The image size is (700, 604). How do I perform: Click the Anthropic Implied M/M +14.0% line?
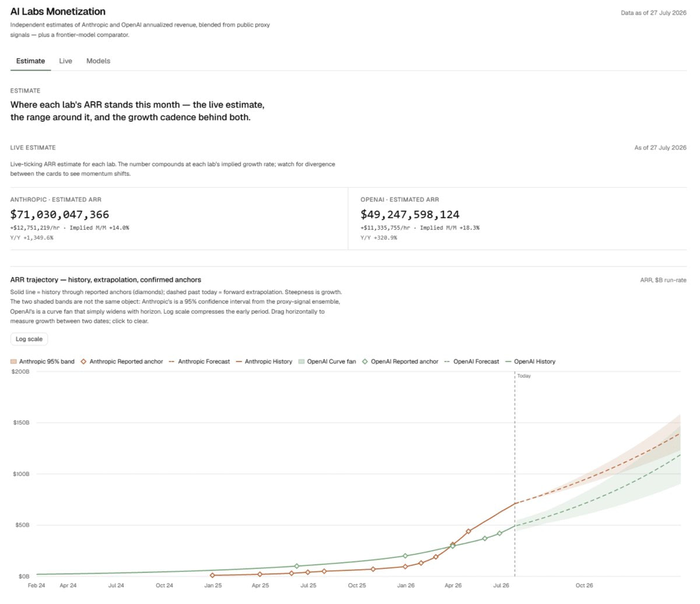[70, 228]
